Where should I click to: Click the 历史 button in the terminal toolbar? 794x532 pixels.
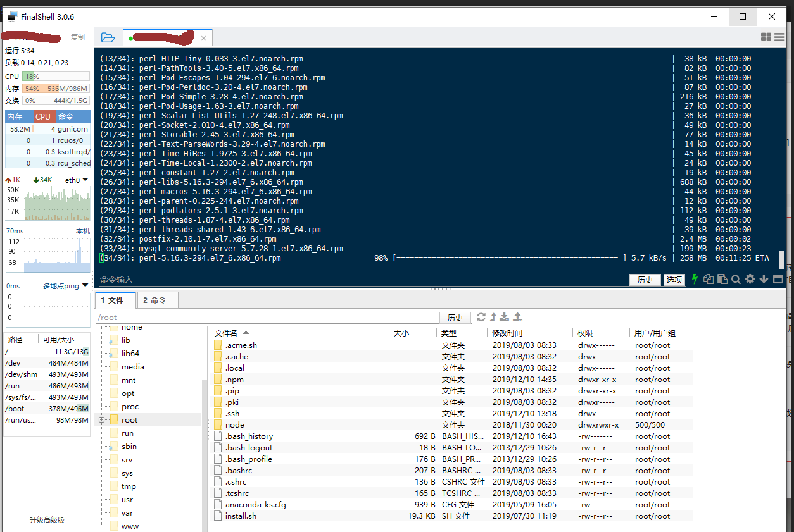click(x=645, y=280)
